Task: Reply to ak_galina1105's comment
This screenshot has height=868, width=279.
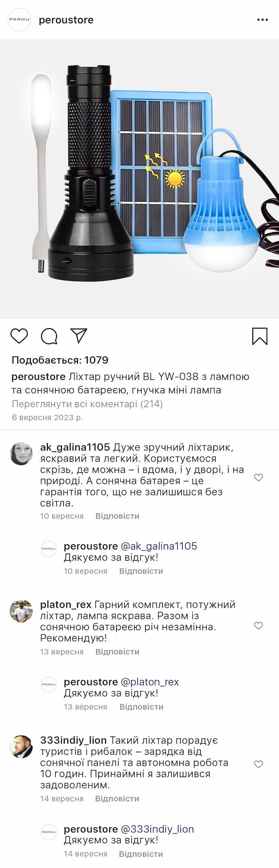Action: (117, 516)
